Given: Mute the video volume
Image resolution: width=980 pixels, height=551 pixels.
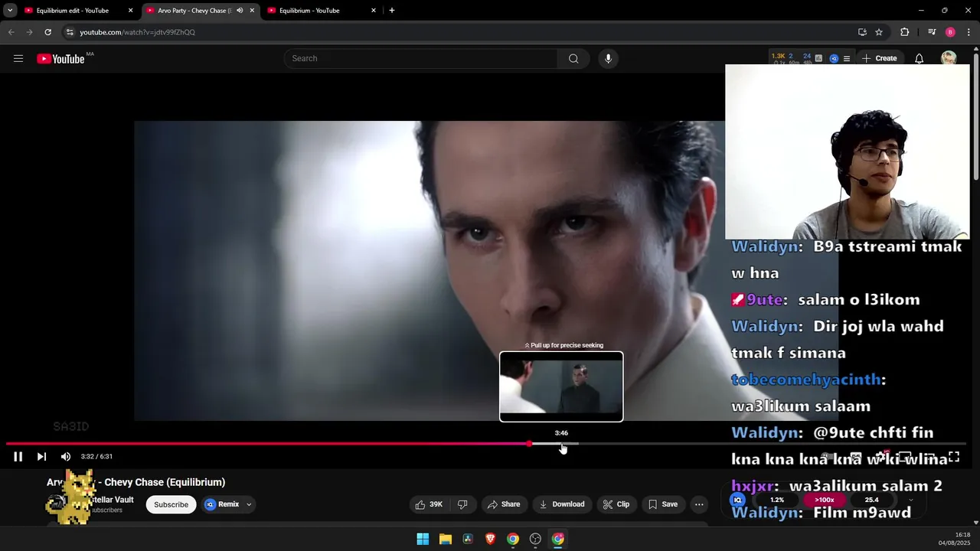Looking at the screenshot, I should click(66, 456).
